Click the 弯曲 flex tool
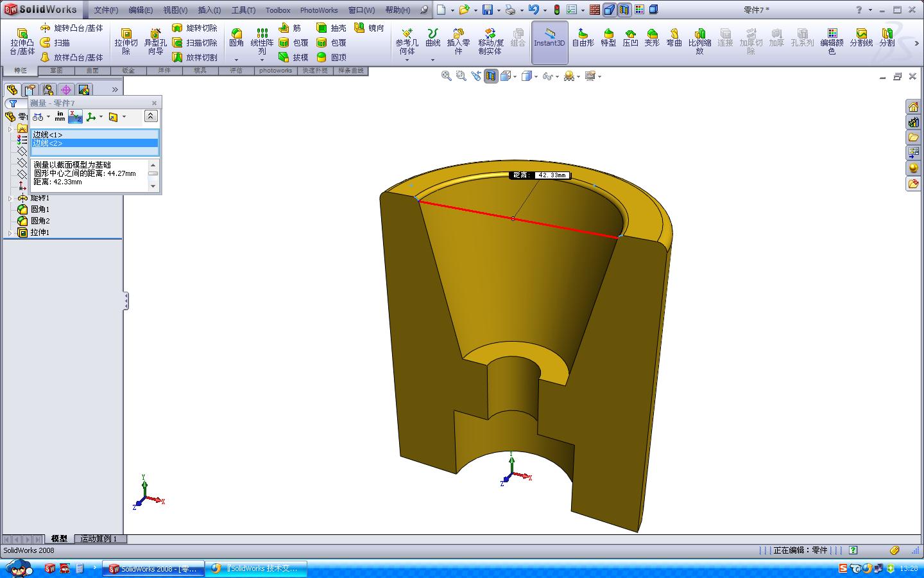The width and height of the screenshot is (924, 578). pos(674,38)
